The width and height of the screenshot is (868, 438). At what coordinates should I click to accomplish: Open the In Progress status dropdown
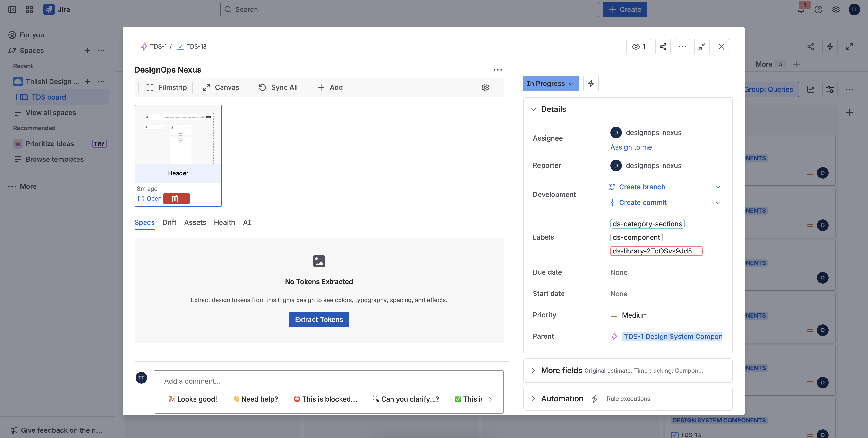[x=550, y=84]
